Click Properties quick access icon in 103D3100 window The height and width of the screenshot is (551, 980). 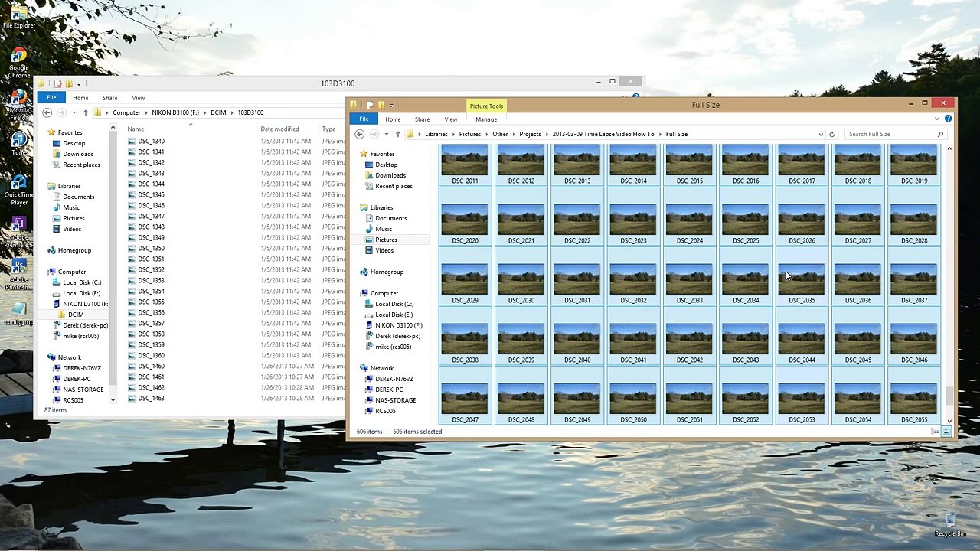pyautogui.click(x=57, y=83)
